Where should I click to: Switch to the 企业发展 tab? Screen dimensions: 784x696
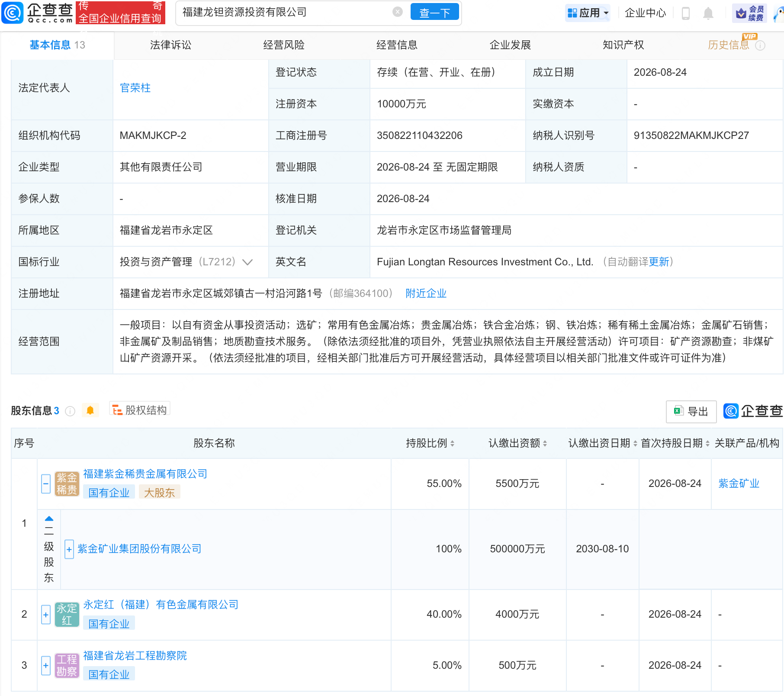click(x=510, y=45)
